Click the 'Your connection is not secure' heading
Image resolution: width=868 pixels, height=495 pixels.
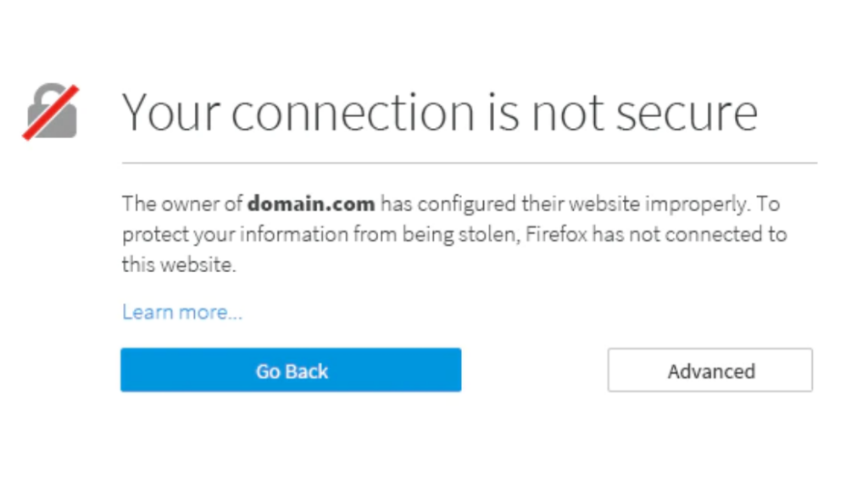[x=439, y=112]
